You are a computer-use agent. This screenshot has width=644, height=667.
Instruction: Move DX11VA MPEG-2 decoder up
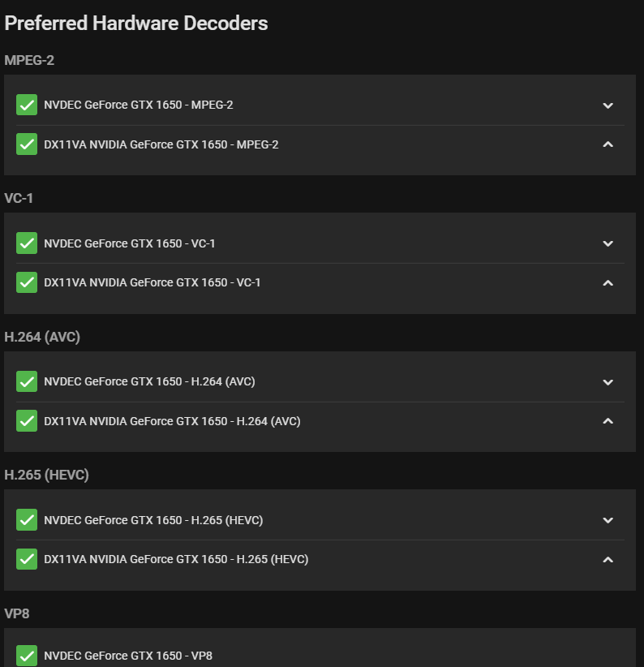608,144
